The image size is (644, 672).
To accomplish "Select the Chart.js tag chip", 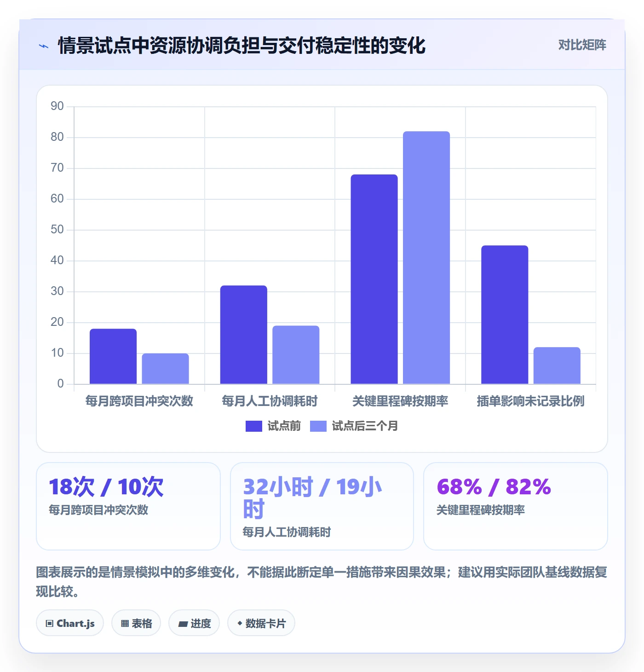I will [70, 623].
